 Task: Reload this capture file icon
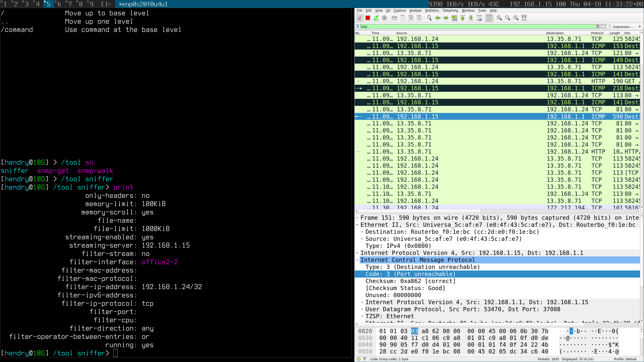tap(419, 18)
